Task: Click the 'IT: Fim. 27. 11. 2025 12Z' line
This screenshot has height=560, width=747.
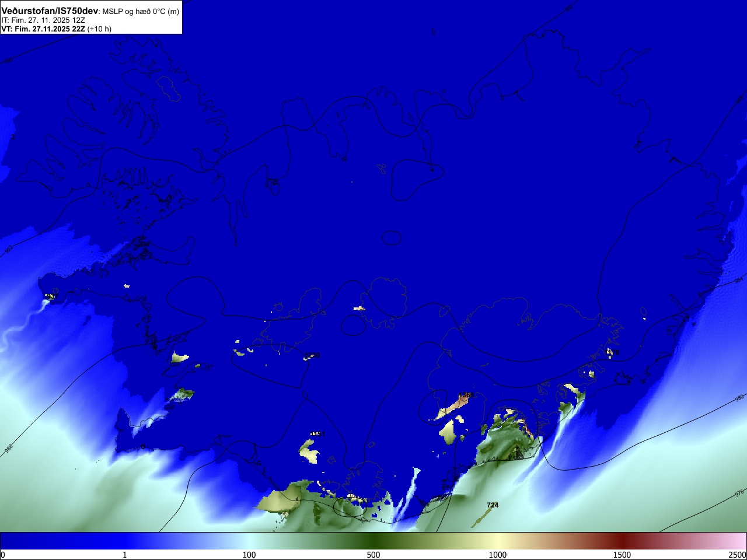Action: point(43,20)
